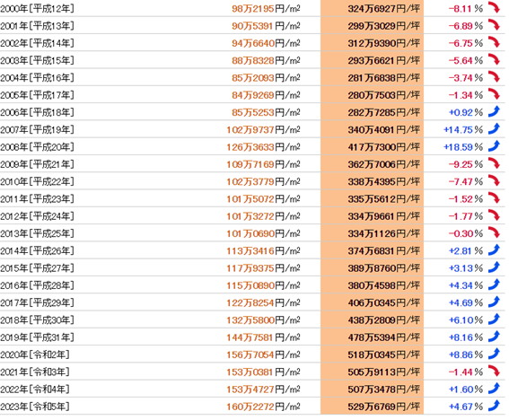The width and height of the screenshot is (509, 420).
Task: Click the blue up arrow in 2019年 row
Action: pos(494,337)
